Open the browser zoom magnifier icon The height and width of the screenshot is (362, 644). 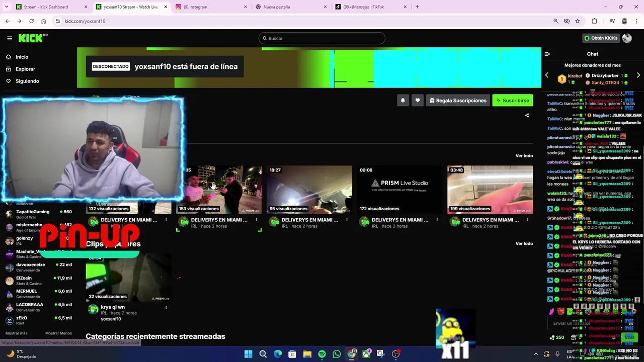[x=556, y=21]
